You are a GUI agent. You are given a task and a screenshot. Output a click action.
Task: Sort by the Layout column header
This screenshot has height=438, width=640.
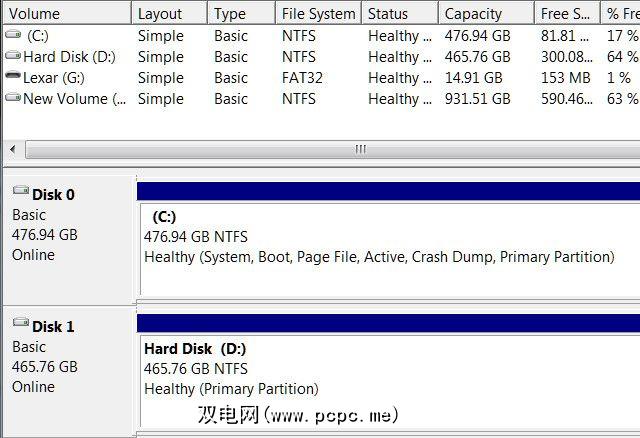(170, 14)
